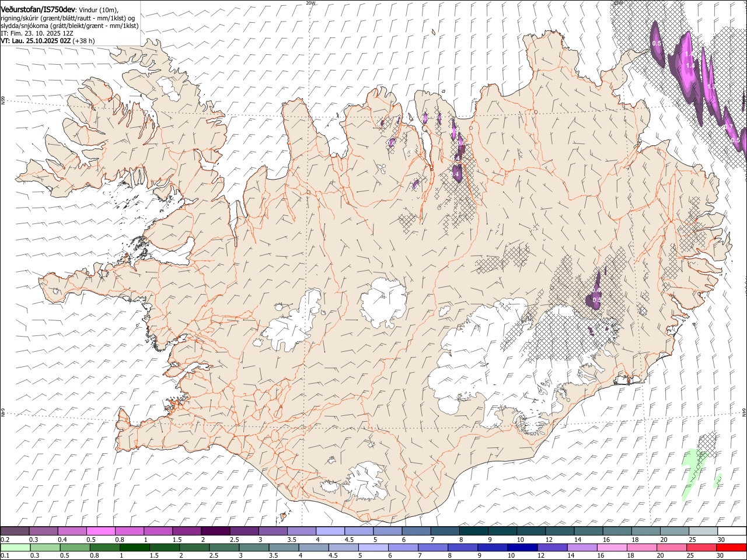Click the 2–2.5 swatch in the rain legend
Image resolution: width=747 pixels, height=560 pixels.
[x=194, y=547]
